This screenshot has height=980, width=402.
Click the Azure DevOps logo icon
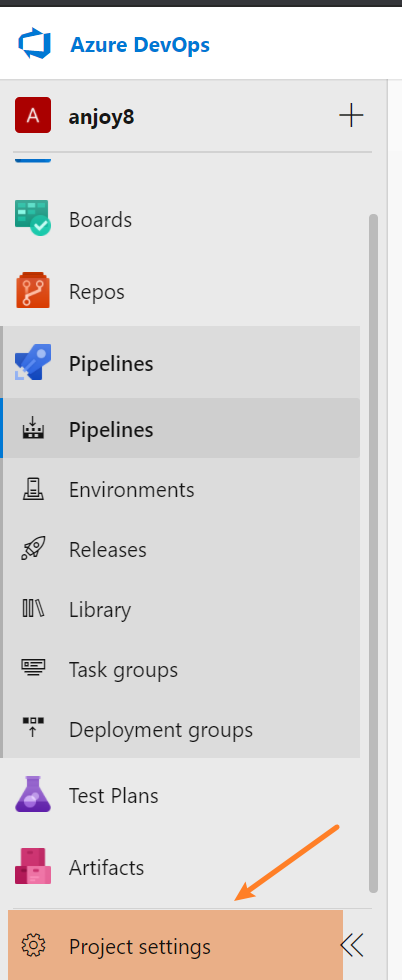point(33,45)
